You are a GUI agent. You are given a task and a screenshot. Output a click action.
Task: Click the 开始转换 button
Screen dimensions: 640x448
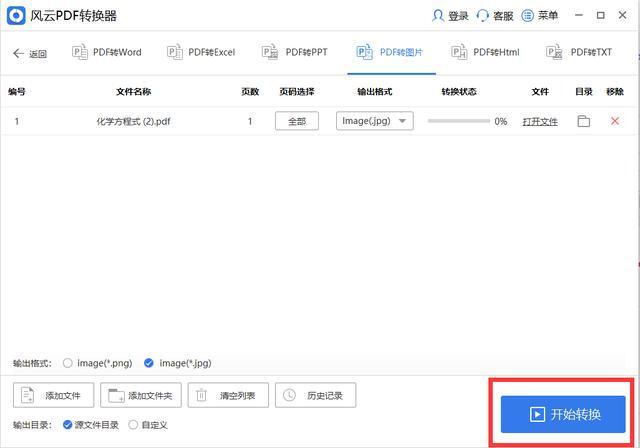tap(563, 415)
